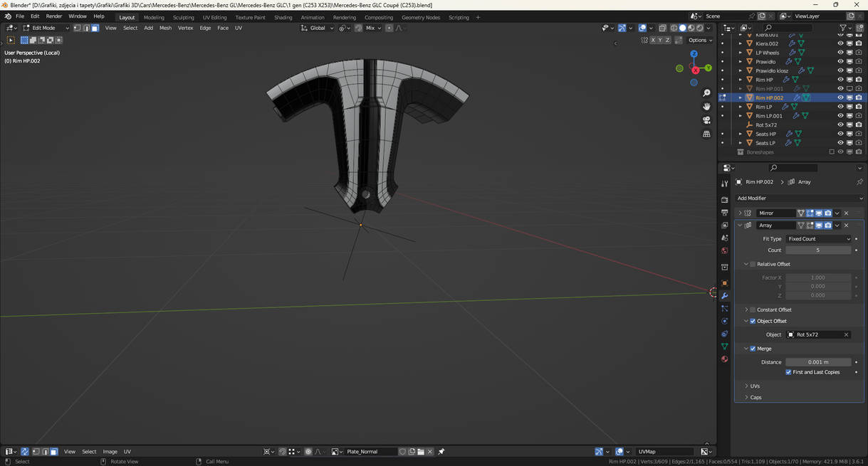Viewport: 868px width, 466px height.
Task: Toggle camera view with camera gizmo
Action: pos(706,120)
